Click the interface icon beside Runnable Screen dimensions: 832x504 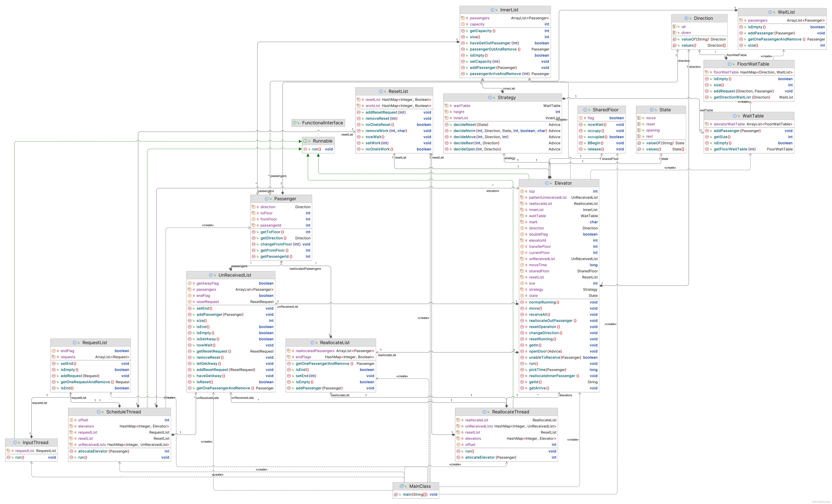(x=305, y=141)
